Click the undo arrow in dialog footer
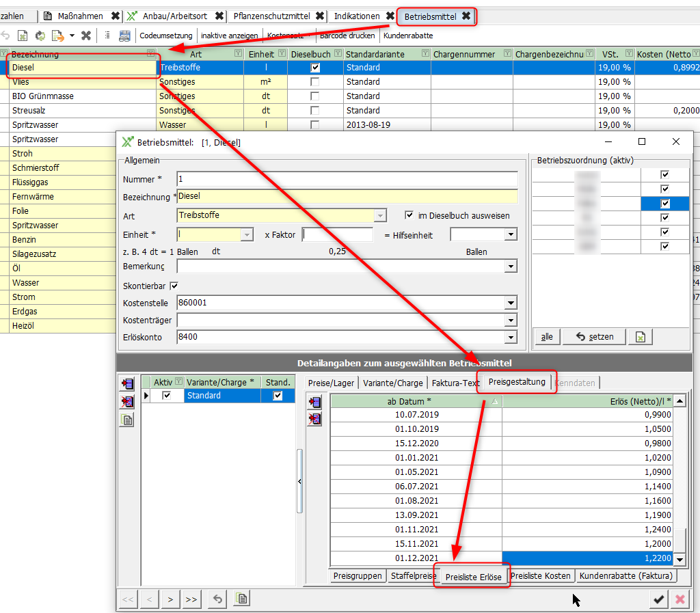This screenshot has height=613, width=700. pyautogui.click(x=217, y=599)
